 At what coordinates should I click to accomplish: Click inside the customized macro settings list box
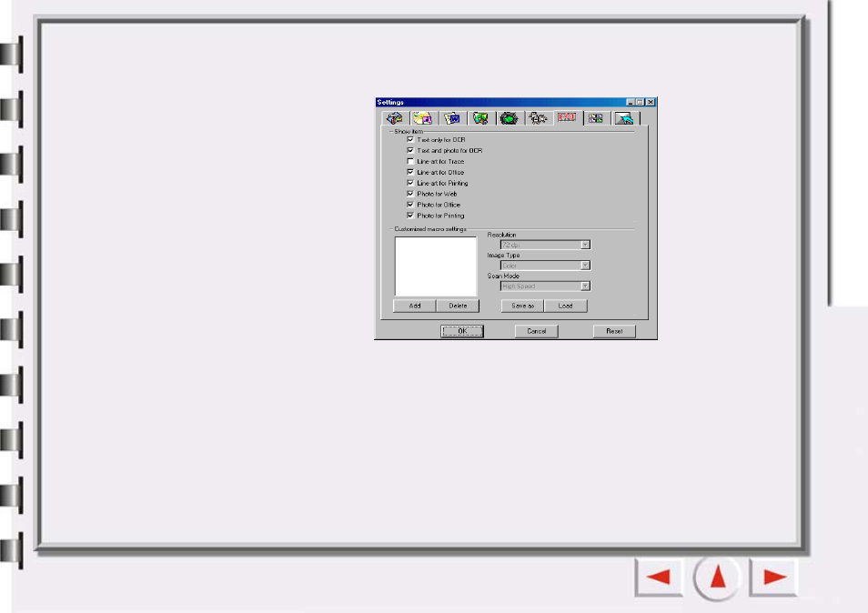(x=436, y=266)
